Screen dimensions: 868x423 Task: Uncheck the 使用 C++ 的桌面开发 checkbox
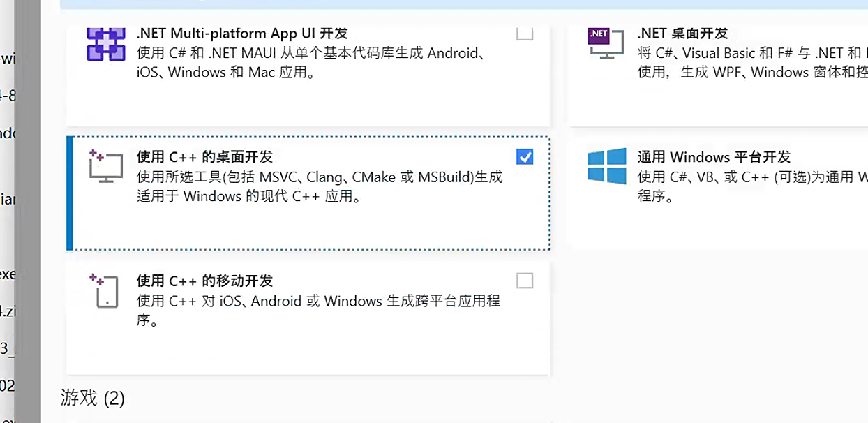point(525,156)
